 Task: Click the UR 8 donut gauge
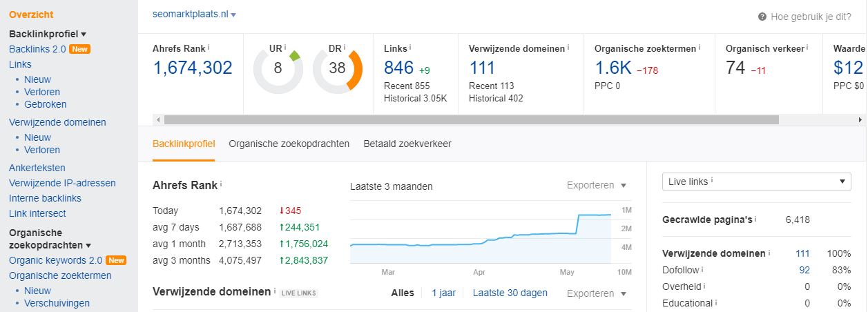[278, 69]
